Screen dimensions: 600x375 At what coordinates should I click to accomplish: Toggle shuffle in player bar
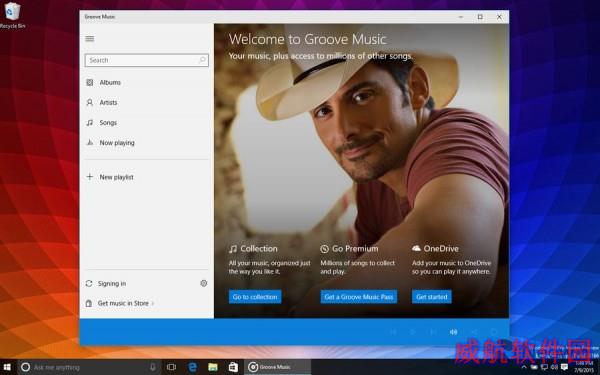(474, 332)
